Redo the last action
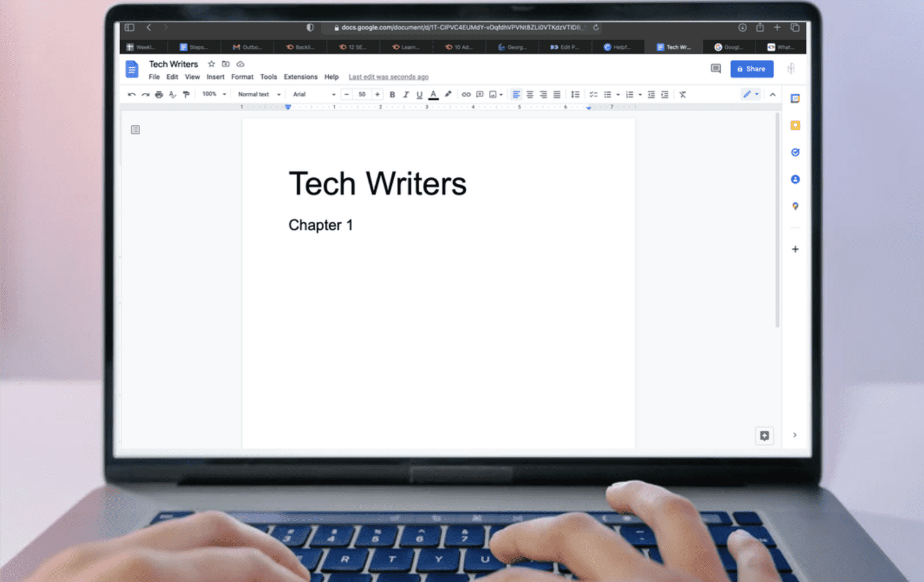The height and width of the screenshot is (582, 924). click(145, 95)
